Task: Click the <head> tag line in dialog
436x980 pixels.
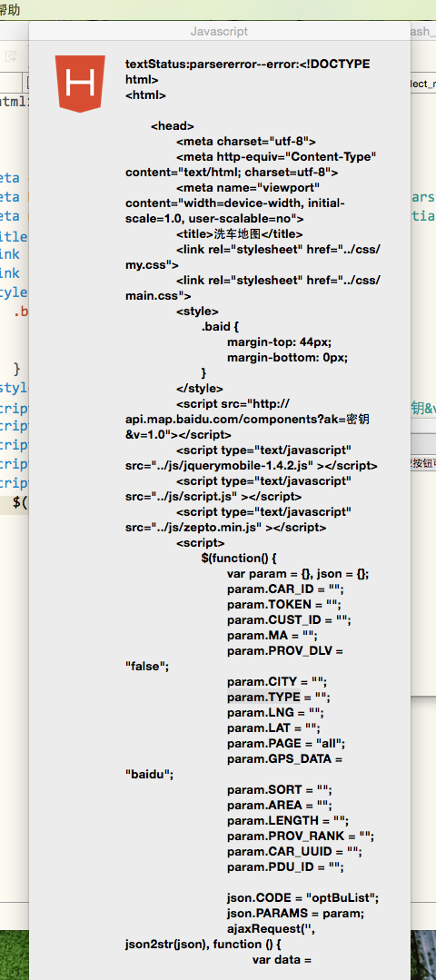Action: 173,126
